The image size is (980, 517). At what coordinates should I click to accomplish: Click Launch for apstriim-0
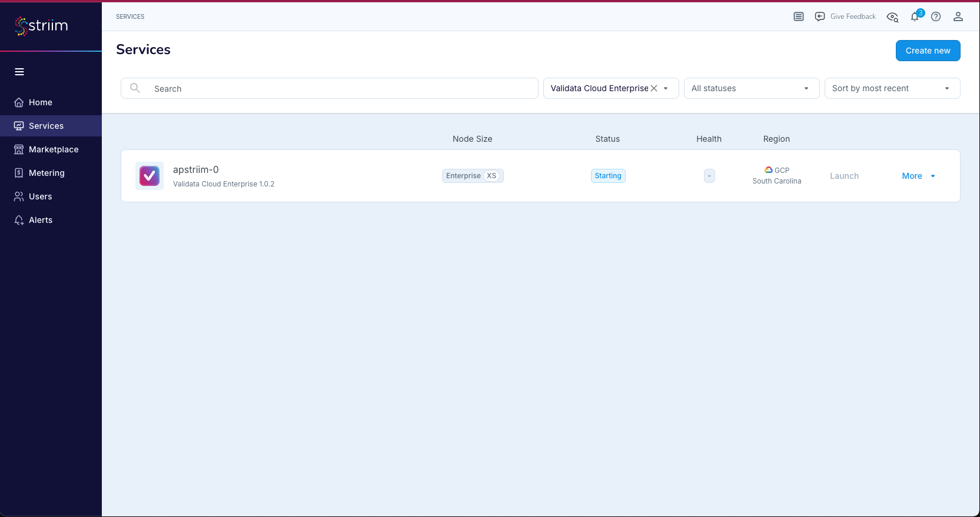pos(844,176)
